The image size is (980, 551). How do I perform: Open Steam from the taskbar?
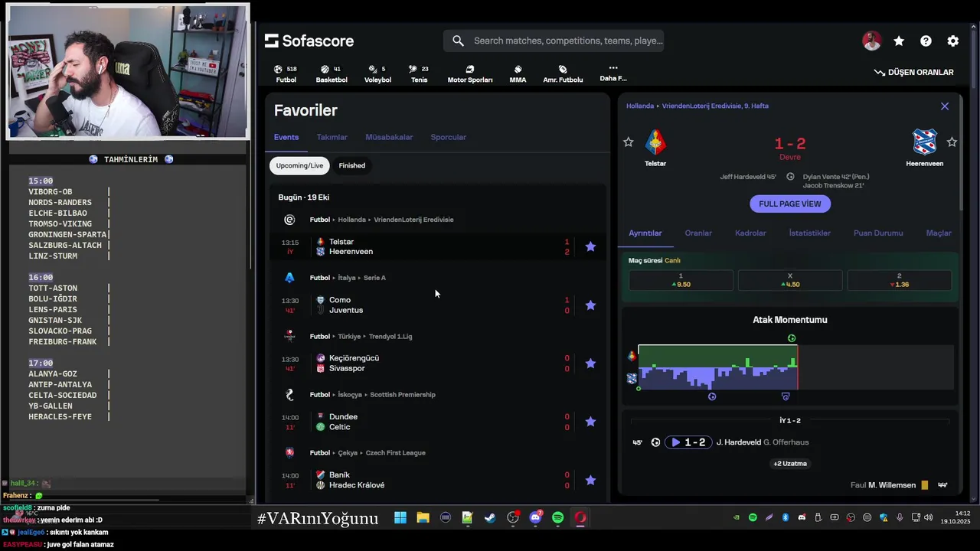point(490,518)
